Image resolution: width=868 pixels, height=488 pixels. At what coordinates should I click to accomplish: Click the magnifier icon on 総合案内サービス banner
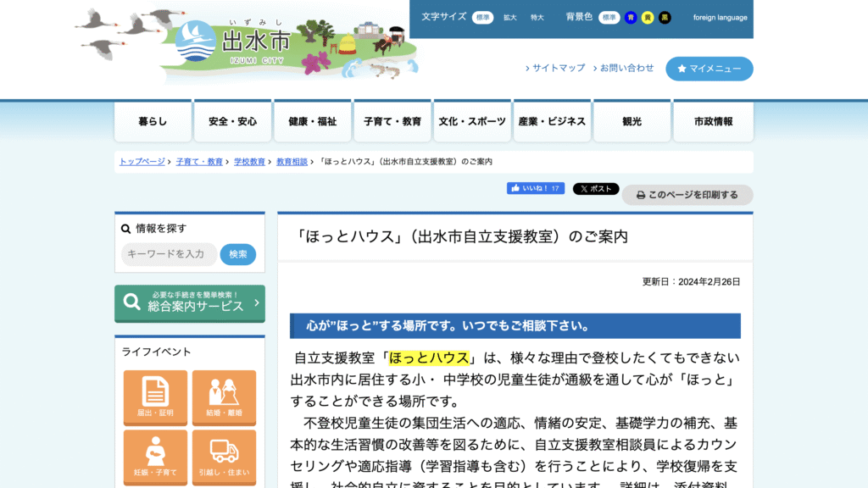tap(130, 302)
